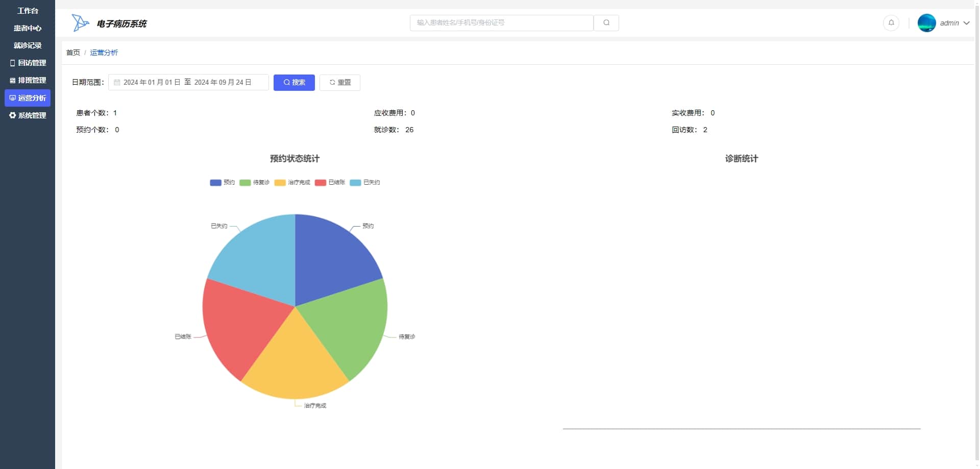
Task: Toggle the 治疗完成 legend item
Action: coord(292,182)
